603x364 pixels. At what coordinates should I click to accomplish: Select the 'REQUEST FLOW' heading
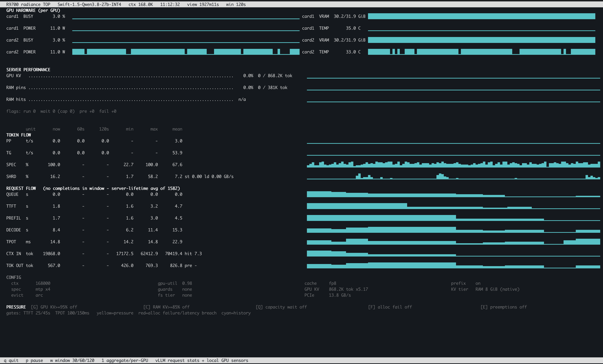21,188
